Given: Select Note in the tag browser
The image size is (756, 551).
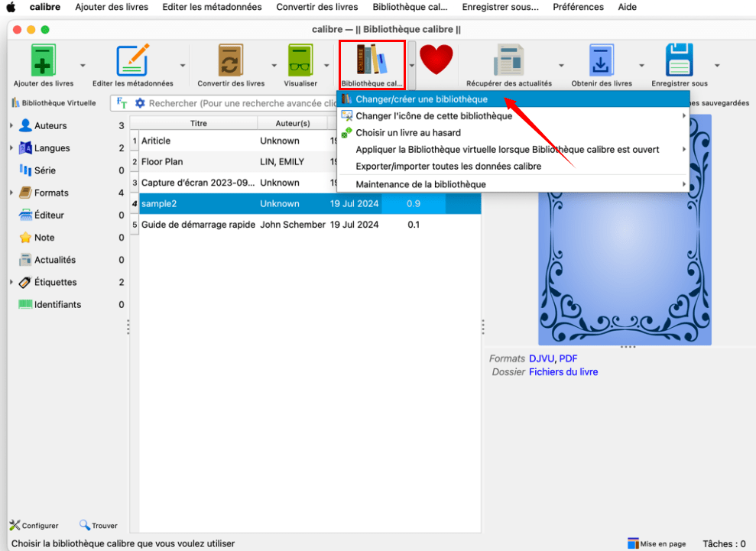Looking at the screenshot, I should pos(44,237).
